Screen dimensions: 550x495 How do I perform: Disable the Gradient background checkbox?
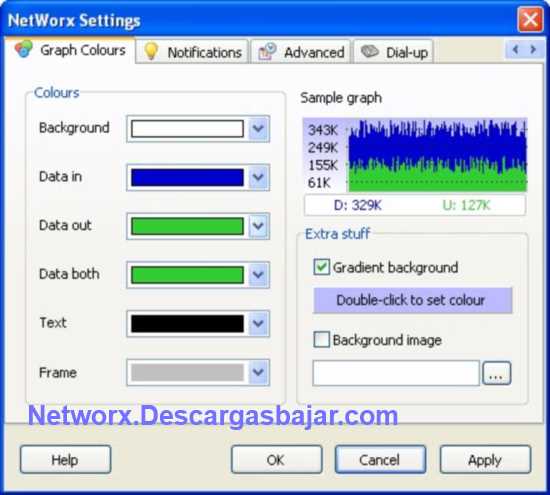pyautogui.click(x=322, y=267)
